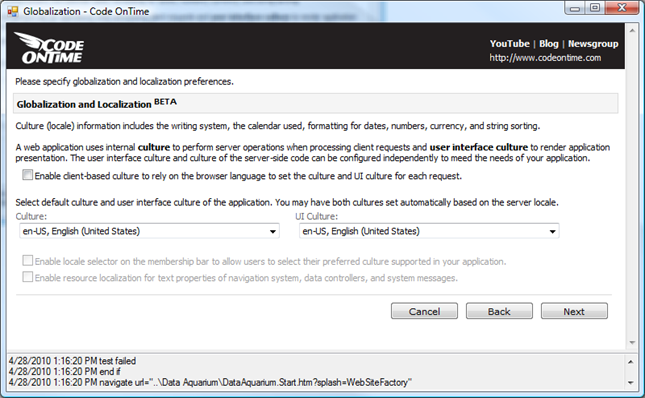Open the YouTube link
Image resolution: width=645 pixels, height=398 pixels.
tap(509, 44)
